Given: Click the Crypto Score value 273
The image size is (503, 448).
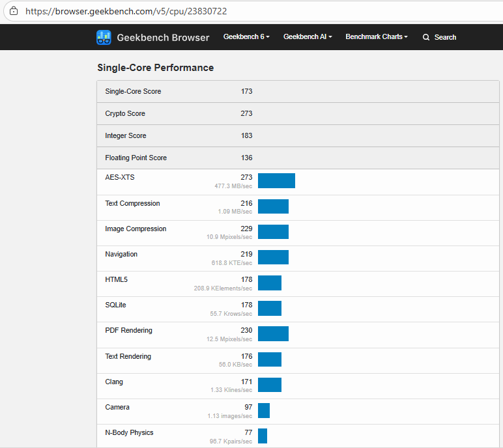Looking at the screenshot, I should [x=247, y=113].
